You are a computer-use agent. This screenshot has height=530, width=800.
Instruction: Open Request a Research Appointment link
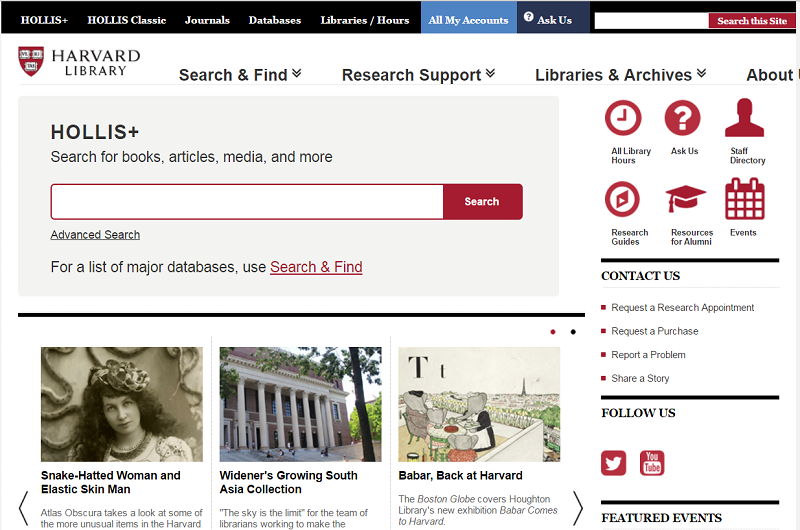click(682, 308)
